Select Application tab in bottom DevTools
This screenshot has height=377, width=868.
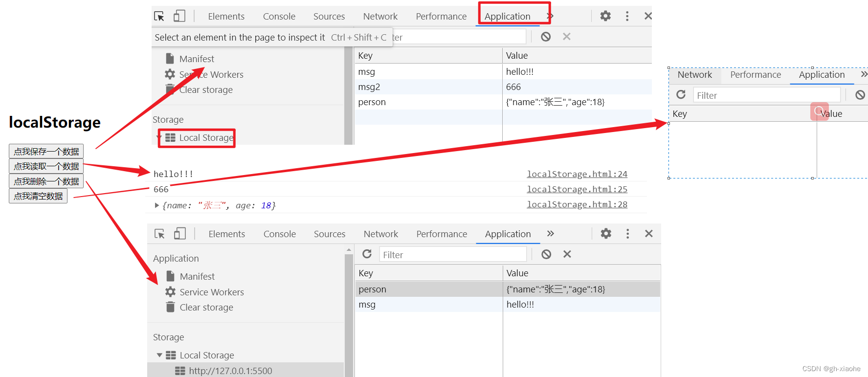[x=508, y=234]
